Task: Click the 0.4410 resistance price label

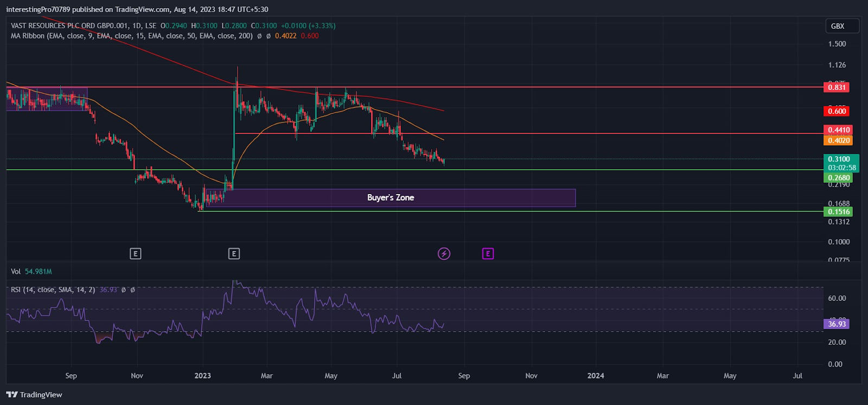Action: click(x=838, y=130)
